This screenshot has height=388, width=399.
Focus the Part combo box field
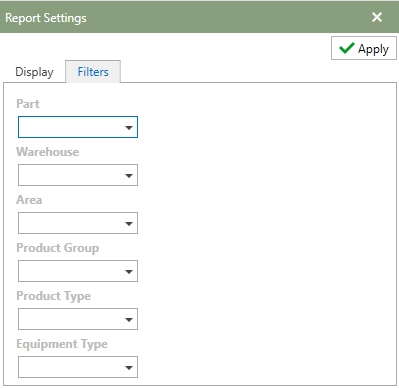click(78, 127)
